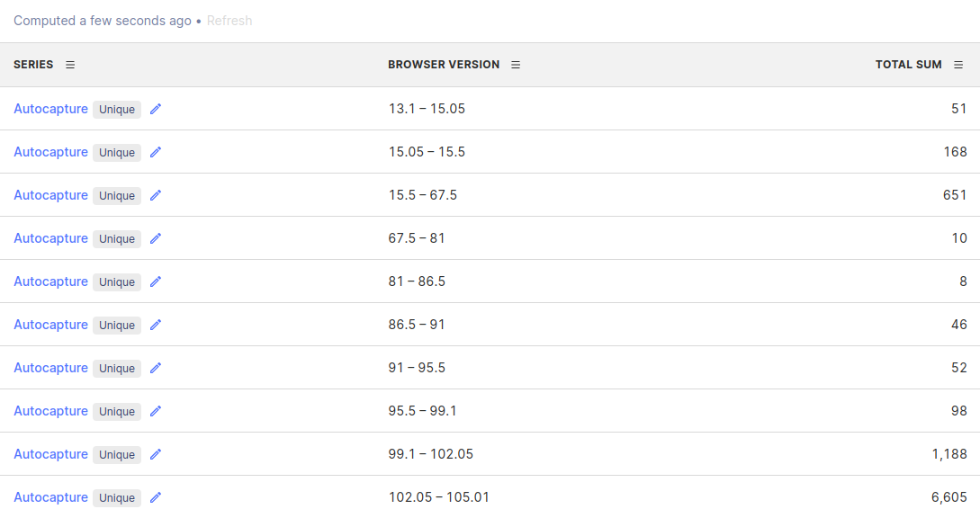Edit the Autocapture series showing 651 total
The width and height of the screenshot is (980, 518).
click(x=155, y=195)
